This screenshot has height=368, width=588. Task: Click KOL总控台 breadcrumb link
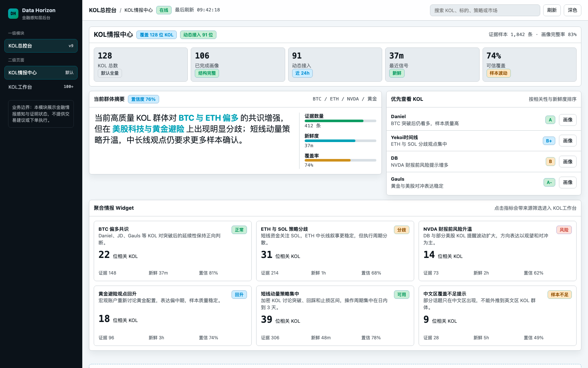coord(103,10)
